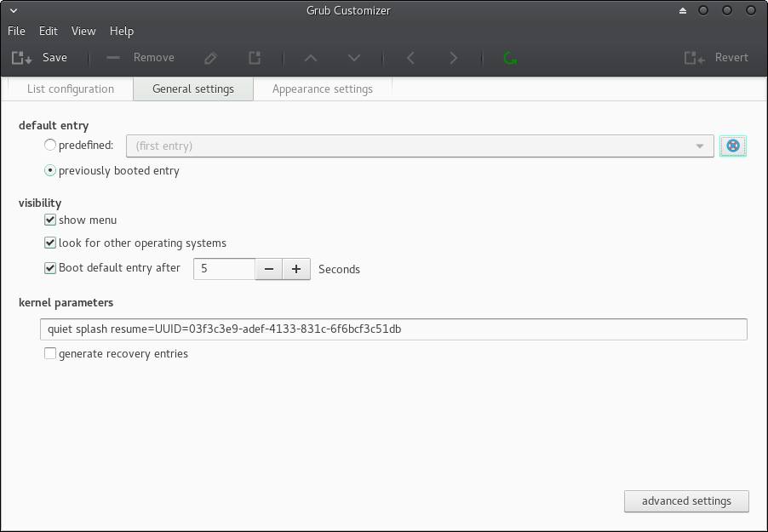Click the move down arrow icon
The image size is (768, 532).
tap(354, 58)
